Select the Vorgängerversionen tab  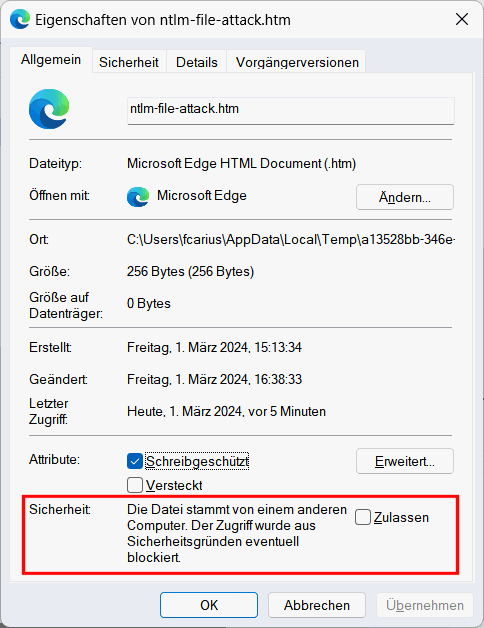297,62
